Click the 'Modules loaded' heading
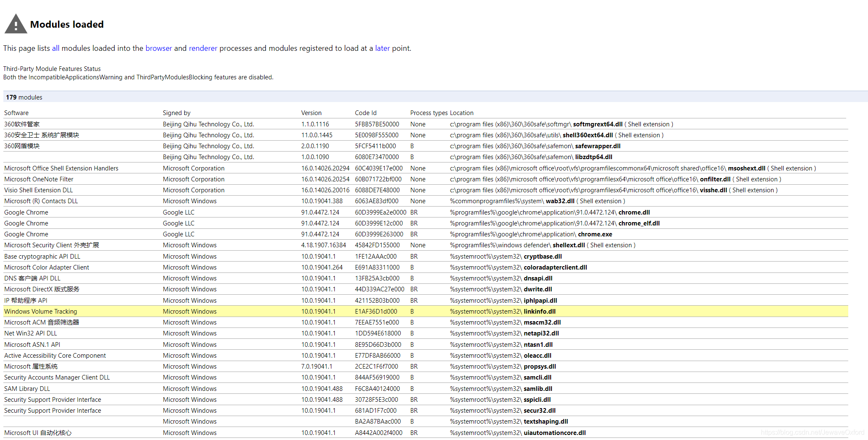The image size is (868, 440). (67, 24)
